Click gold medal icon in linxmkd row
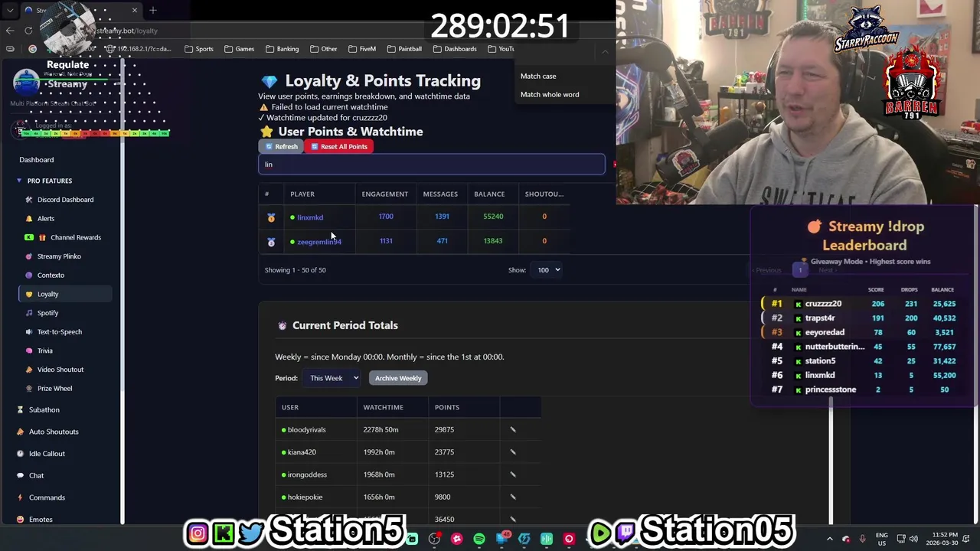The image size is (980, 551). coord(271,217)
